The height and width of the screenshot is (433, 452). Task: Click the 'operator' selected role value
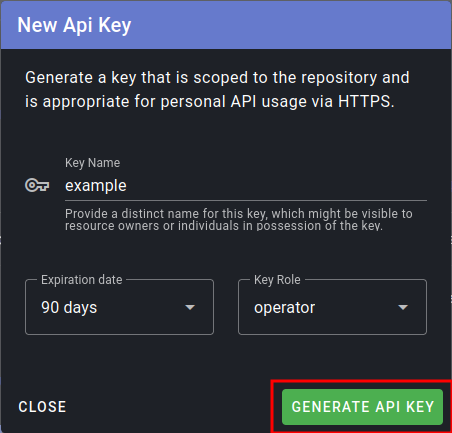[x=284, y=308]
